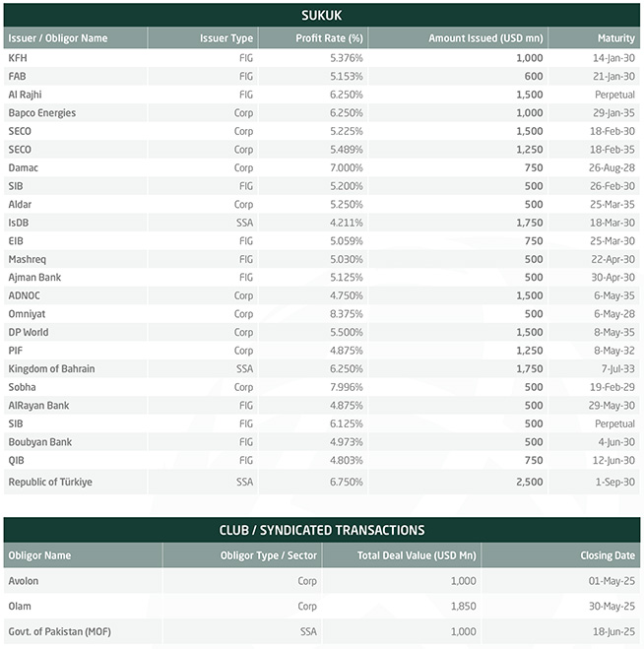Click the Club / Syndicated Transactions title
This screenshot has height=649, width=644.
pyautogui.click(x=322, y=530)
